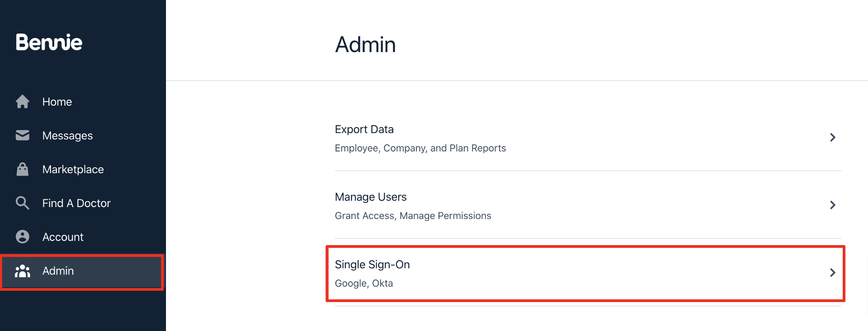
Task: Expand the Single Sign-On settings row
Action: (x=583, y=273)
